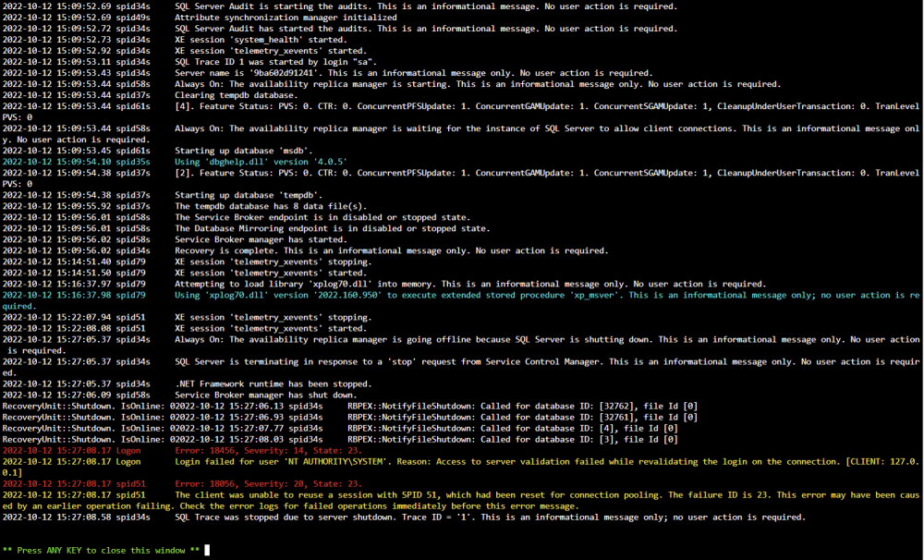
Task: Click red 'Error: 18456, Severity: 14, State: 23.'
Action: [x=268, y=451]
